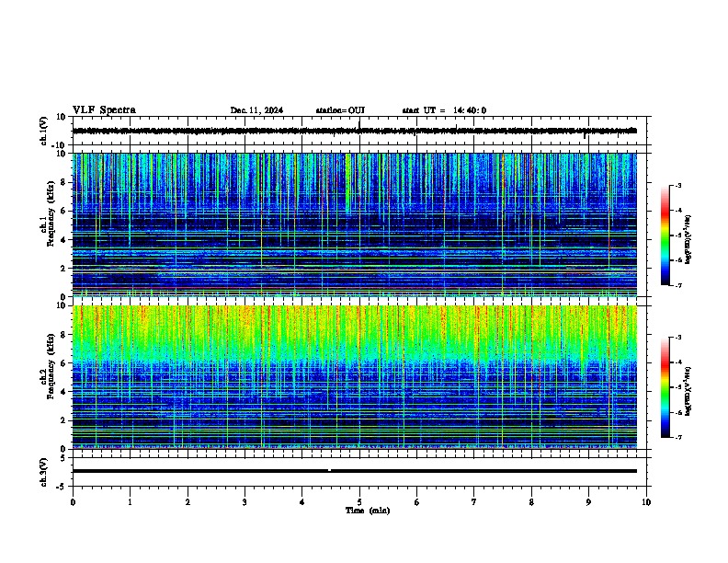Click the wide green burst in ch.1 spectrogram
Viewport: 728px width, 563px height.
347,183
